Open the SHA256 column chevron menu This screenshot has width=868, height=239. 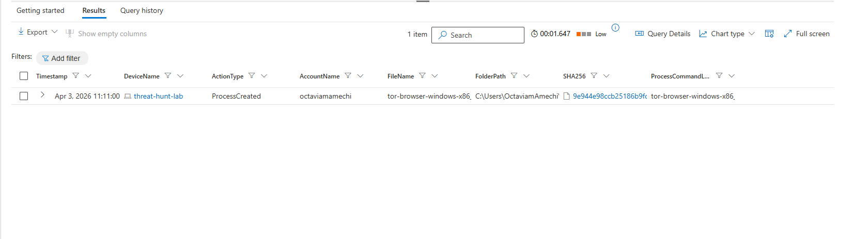(607, 75)
